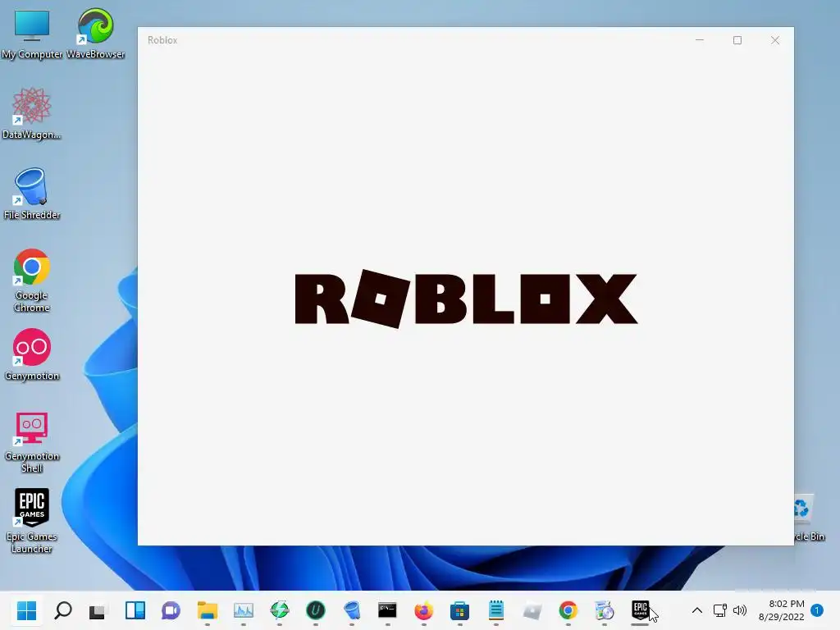Select the DataWagon desktop shortcut
This screenshot has width=840, height=630.
tap(32, 113)
